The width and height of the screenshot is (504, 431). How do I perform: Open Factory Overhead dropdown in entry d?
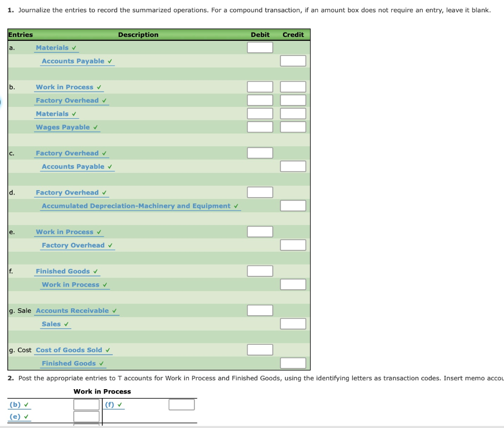(71, 193)
